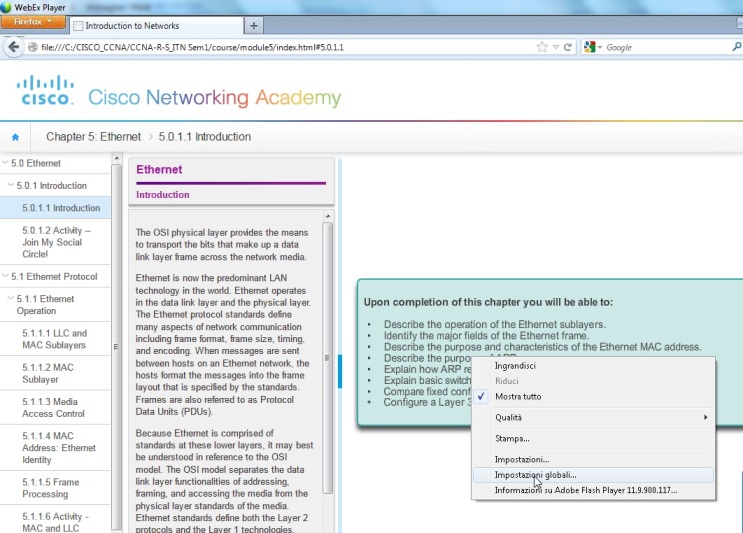Screen dimensions: 743x533
Task: Choose Impostazioni globali... menu entry
Action: pos(593,475)
